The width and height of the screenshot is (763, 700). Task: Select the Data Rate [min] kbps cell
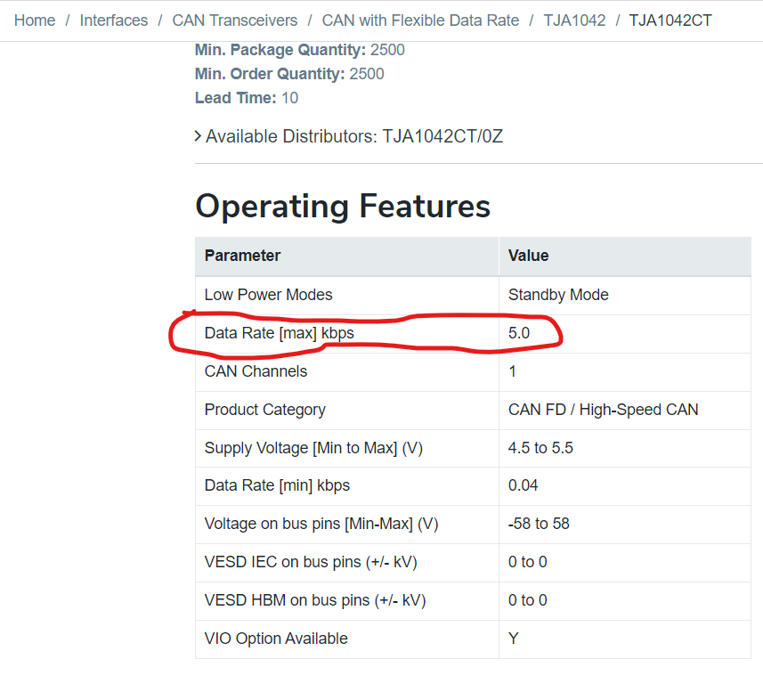coord(277,486)
